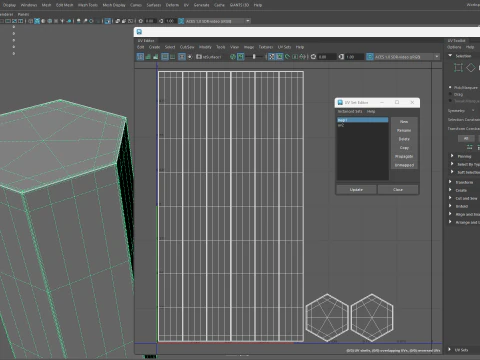This screenshot has height=360, width=480.
Task: Expand the Create section in UV Toolkit
Action: coord(450,190)
